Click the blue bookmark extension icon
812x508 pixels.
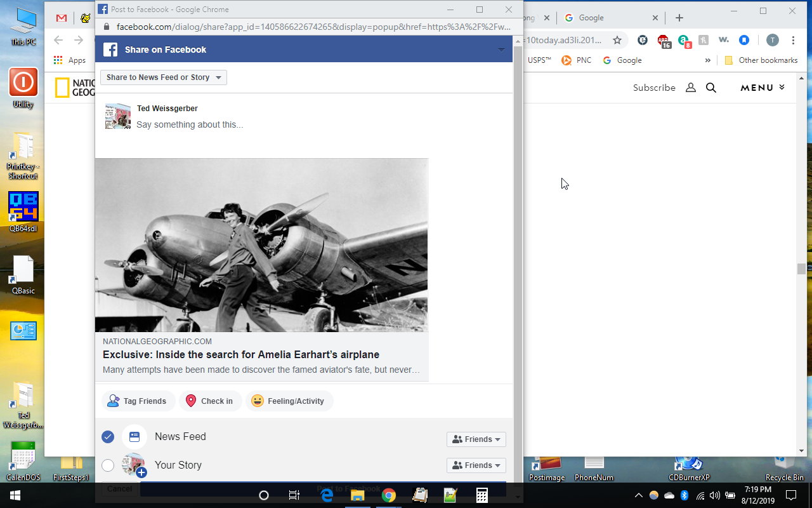point(744,40)
